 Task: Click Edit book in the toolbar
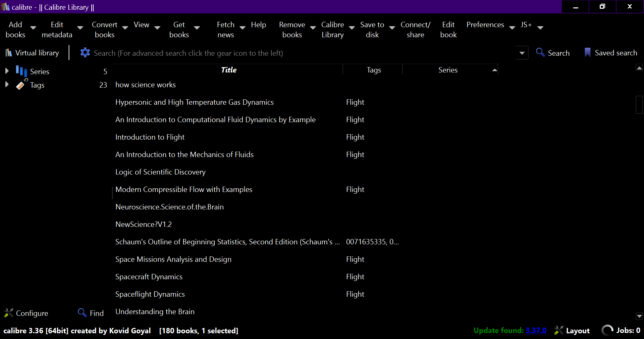click(448, 30)
